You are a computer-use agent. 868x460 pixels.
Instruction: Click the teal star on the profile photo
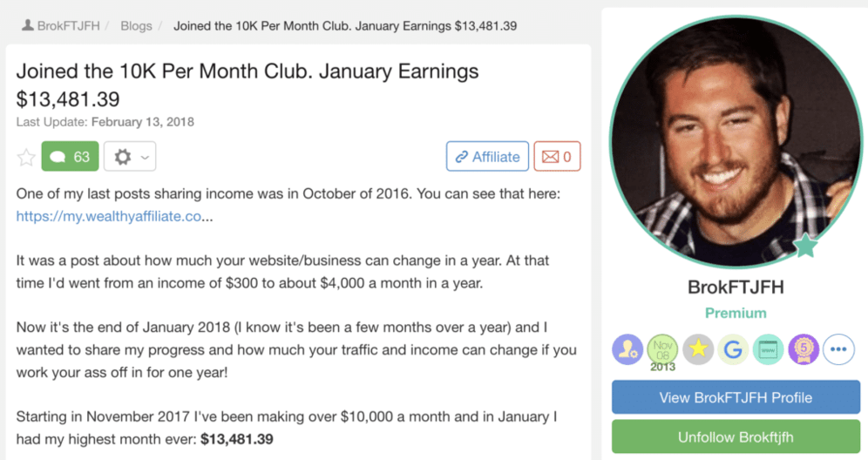(x=806, y=246)
